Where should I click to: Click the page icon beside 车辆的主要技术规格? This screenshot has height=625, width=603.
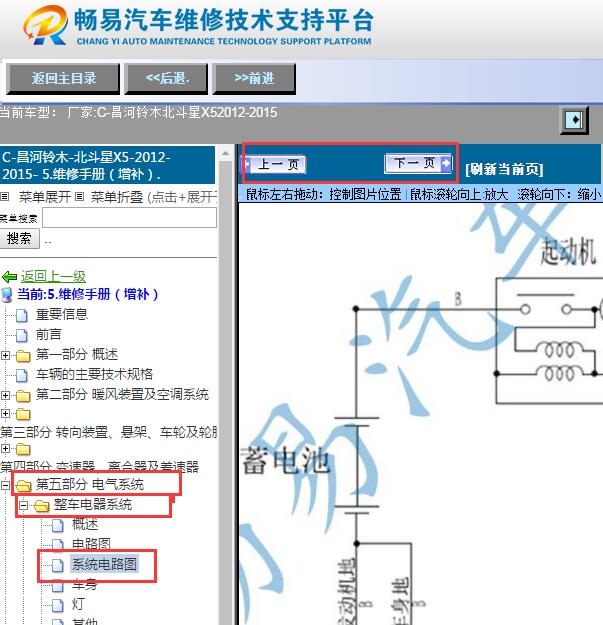pos(22,375)
